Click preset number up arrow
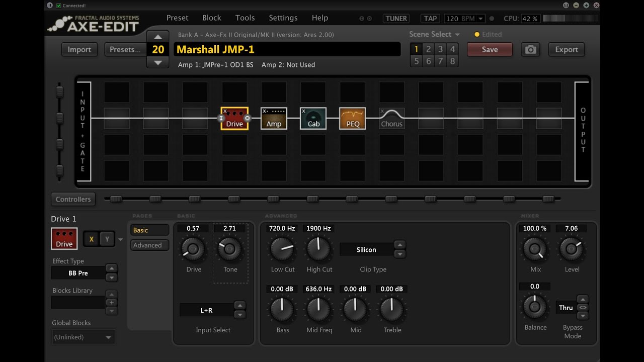 (158, 37)
